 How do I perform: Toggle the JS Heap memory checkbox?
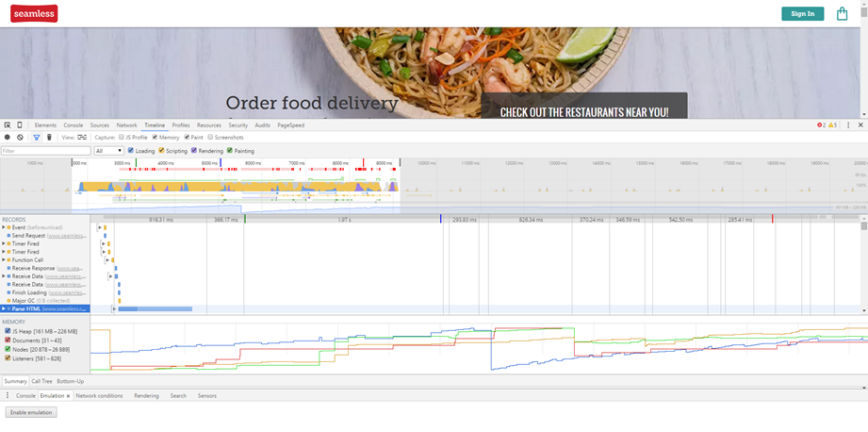click(x=8, y=331)
